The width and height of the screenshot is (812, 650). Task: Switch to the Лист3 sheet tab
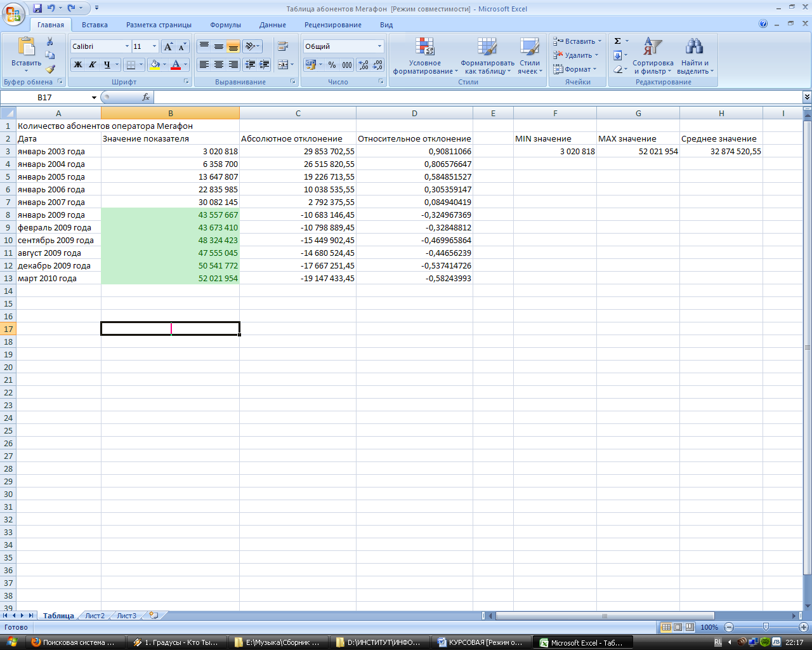click(x=126, y=616)
